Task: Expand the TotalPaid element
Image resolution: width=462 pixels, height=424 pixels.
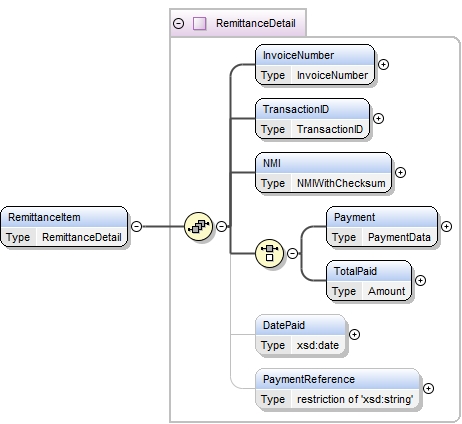Action: pyautogui.click(x=420, y=280)
